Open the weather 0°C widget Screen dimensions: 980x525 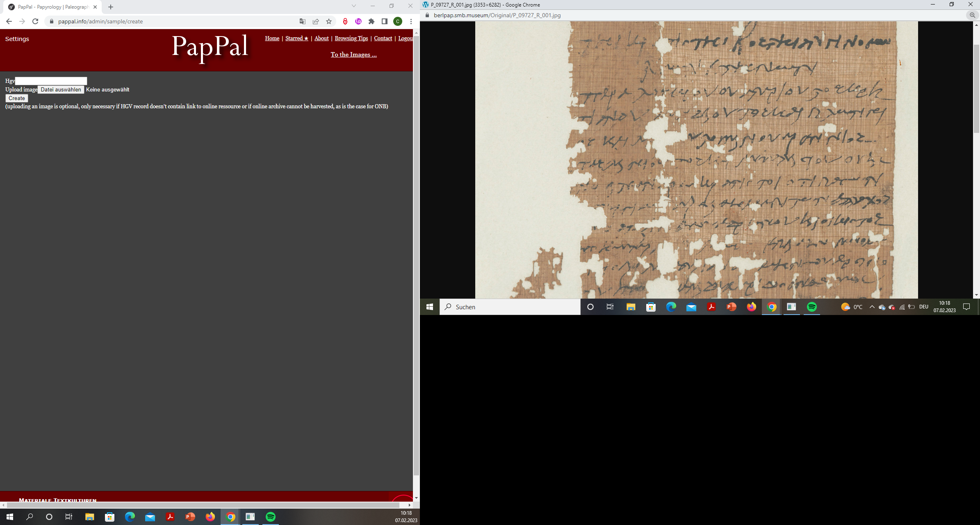(852, 307)
